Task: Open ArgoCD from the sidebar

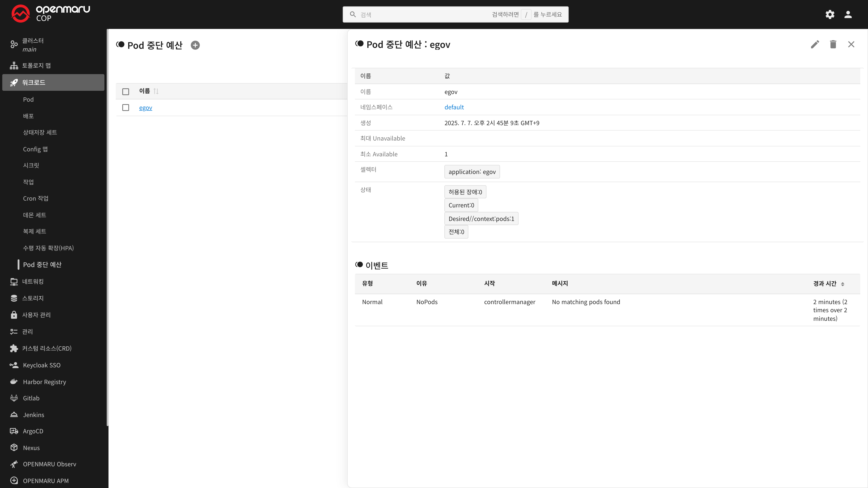Action: tap(33, 431)
